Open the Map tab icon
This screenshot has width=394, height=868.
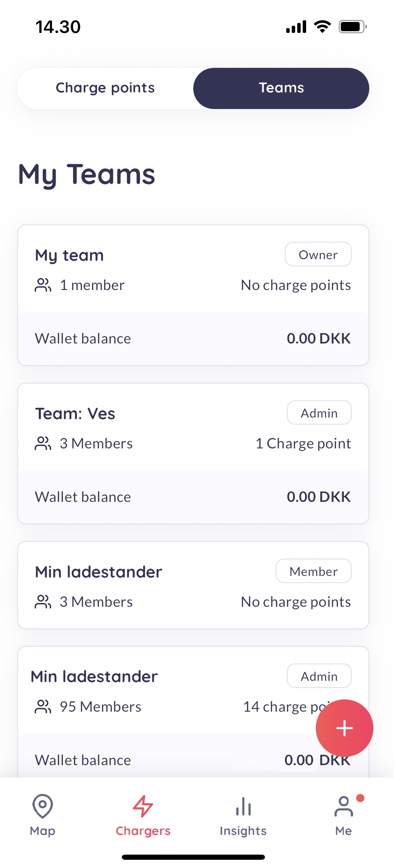pos(43,806)
